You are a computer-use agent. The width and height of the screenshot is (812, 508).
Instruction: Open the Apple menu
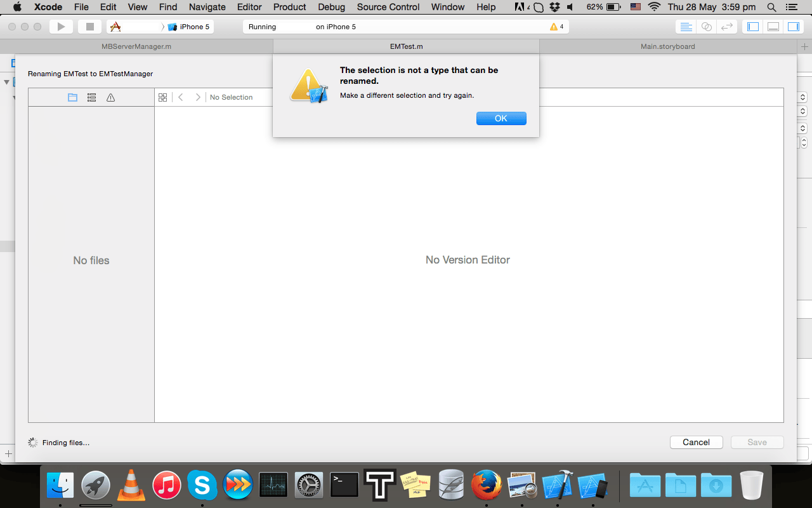(17, 7)
